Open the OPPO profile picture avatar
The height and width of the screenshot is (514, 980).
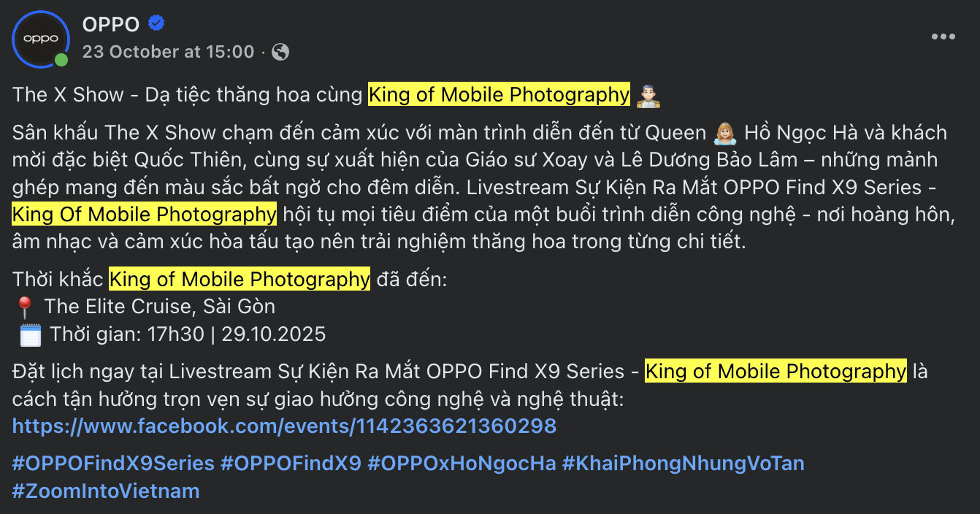[x=40, y=39]
